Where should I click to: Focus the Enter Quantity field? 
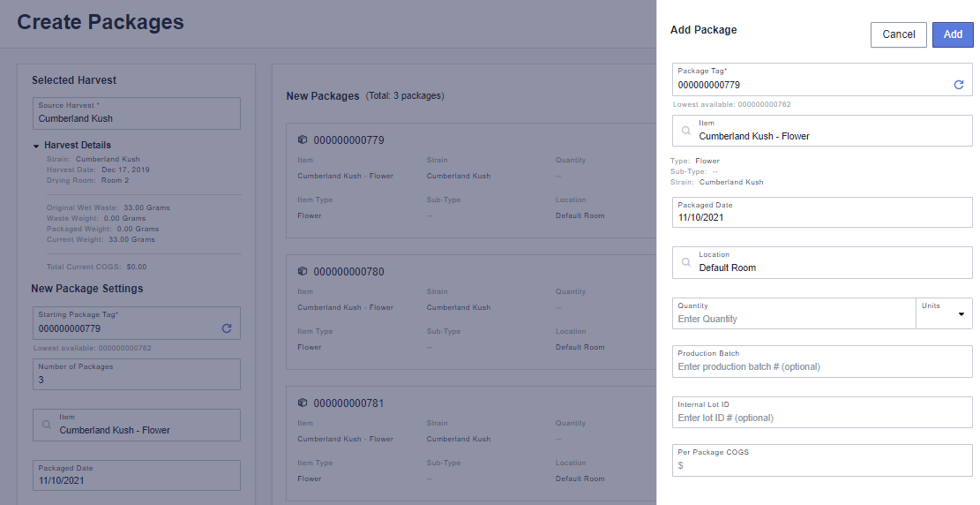coord(794,313)
